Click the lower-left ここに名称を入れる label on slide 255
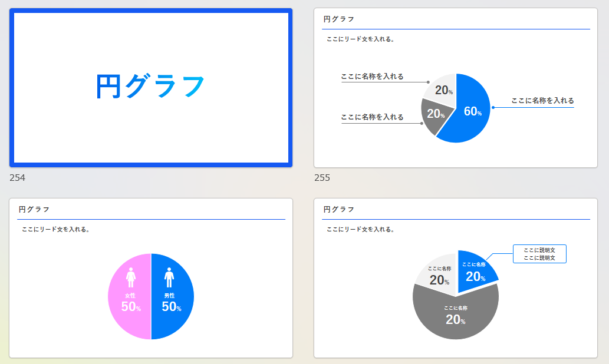The height and width of the screenshot is (364, 609). [x=372, y=117]
